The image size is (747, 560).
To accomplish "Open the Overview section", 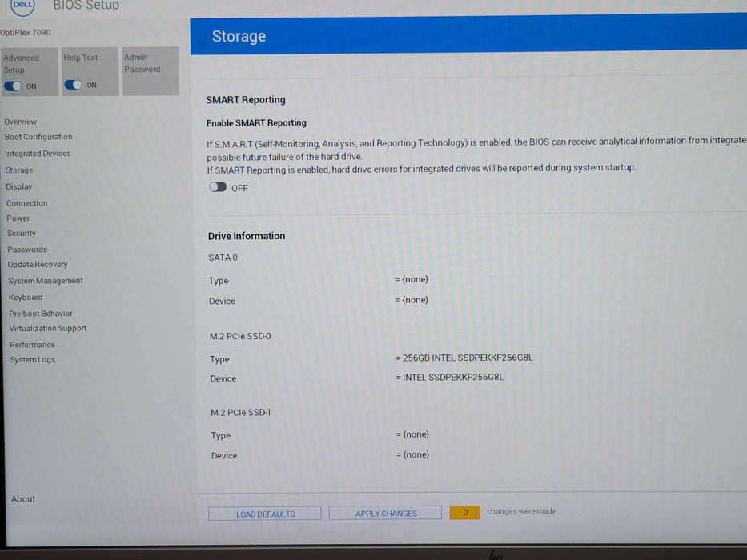I will pos(21,122).
